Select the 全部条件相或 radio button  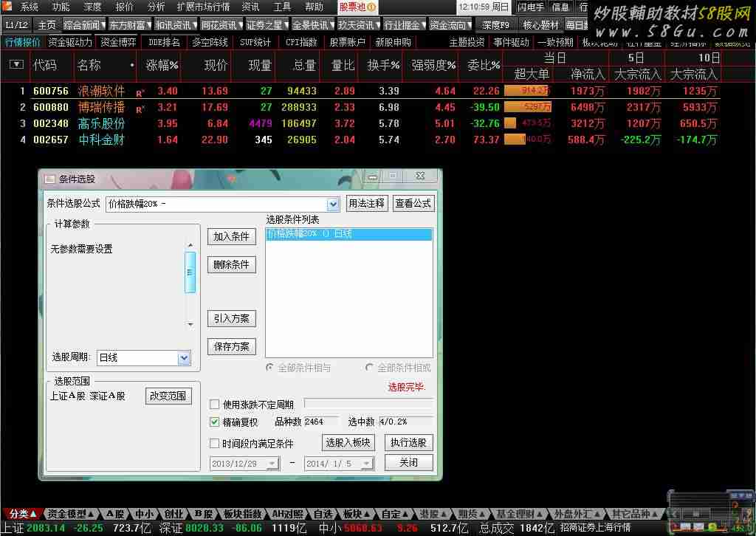coord(369,367)
